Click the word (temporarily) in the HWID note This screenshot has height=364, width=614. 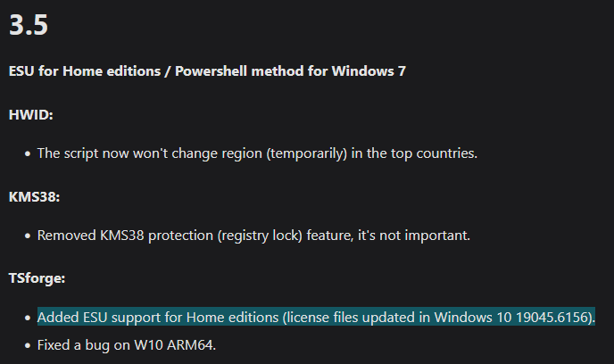click(307, 153)
